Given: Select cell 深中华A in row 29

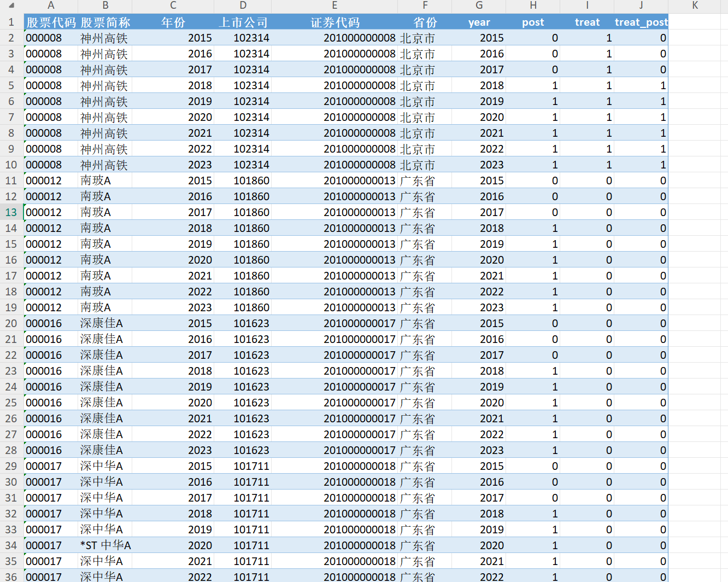Looking at the screenshot, I should [x=105, y=466].
